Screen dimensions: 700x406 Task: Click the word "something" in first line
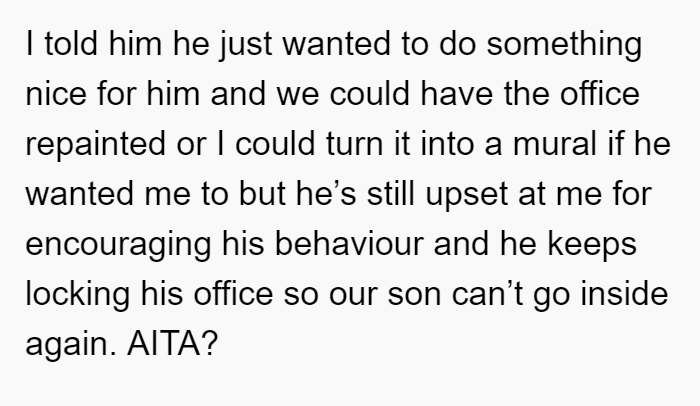[564, 45]
